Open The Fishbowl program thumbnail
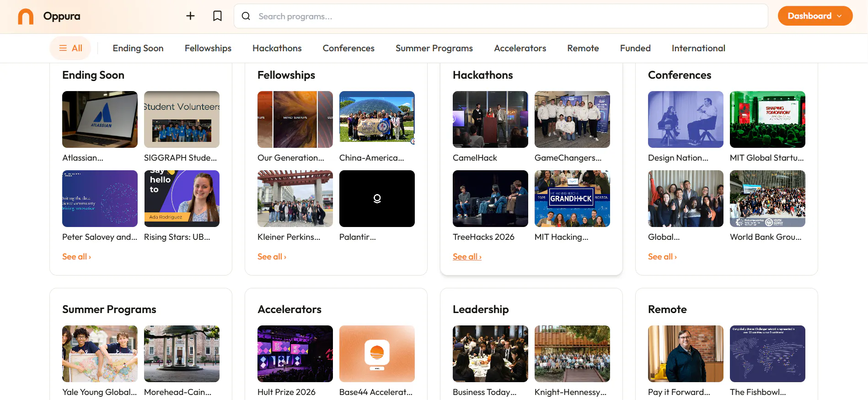 [x=767, y=354]
